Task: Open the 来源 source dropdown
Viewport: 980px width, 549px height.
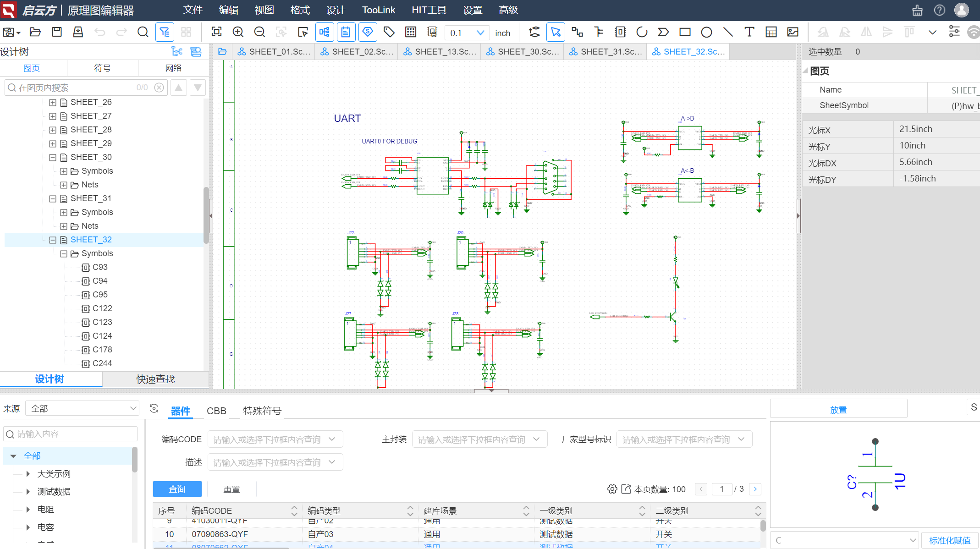Action: tap(83, 408)
